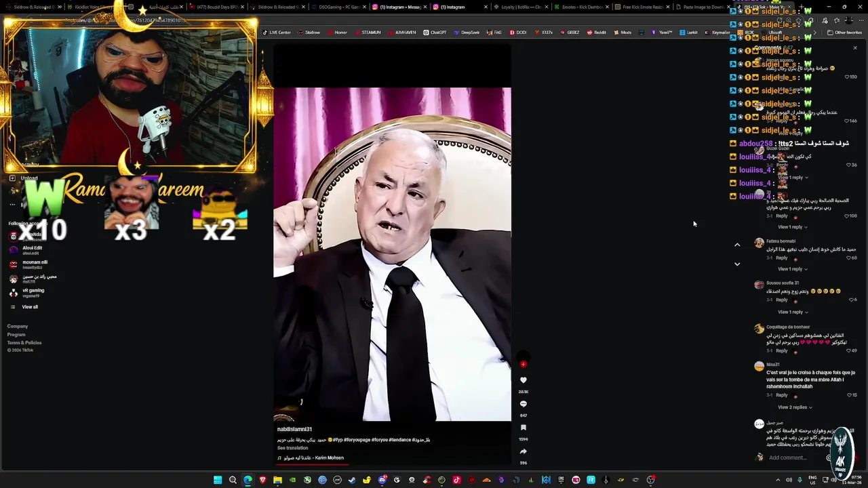Like Coquillage de bonheur's comment
868x488 pixels.
point(848,350)
